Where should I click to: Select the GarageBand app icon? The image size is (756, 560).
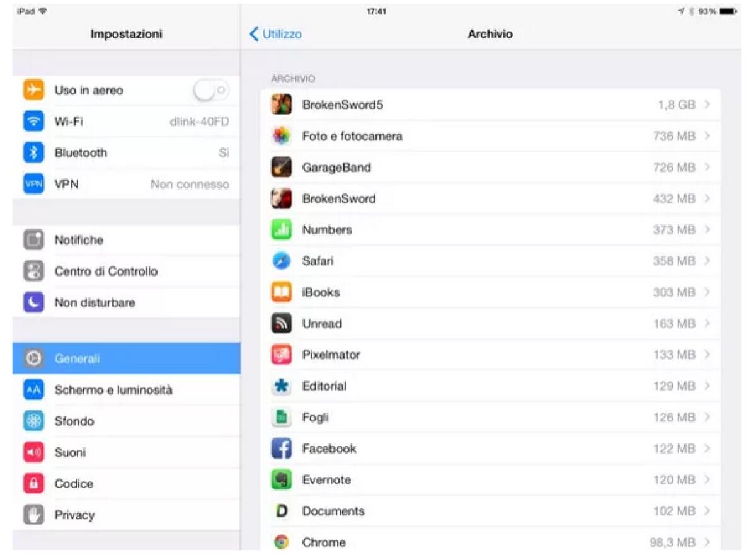click(281, 167)
